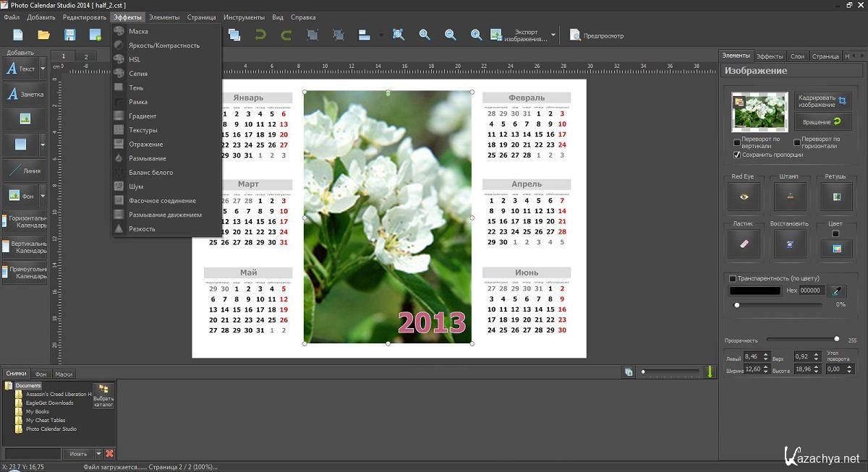Image resolution: width=868 pixels, height=472 pixels.
Task: Click the Восстановить restore tool icon
Action: coord(790,245)
